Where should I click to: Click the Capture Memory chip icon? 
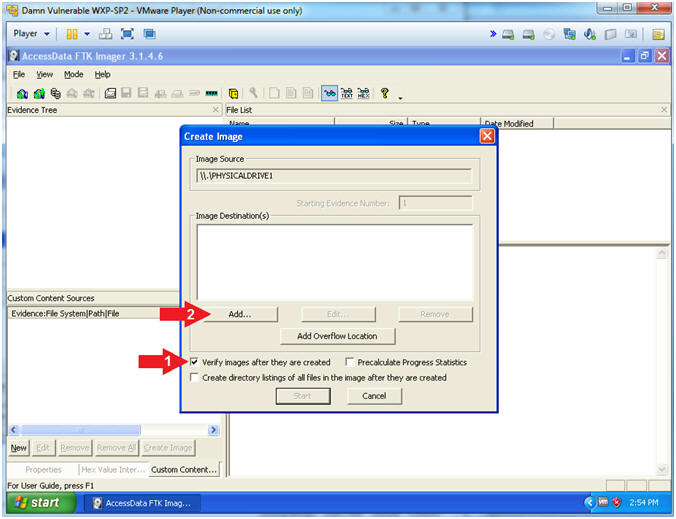(x=211, y=93)
